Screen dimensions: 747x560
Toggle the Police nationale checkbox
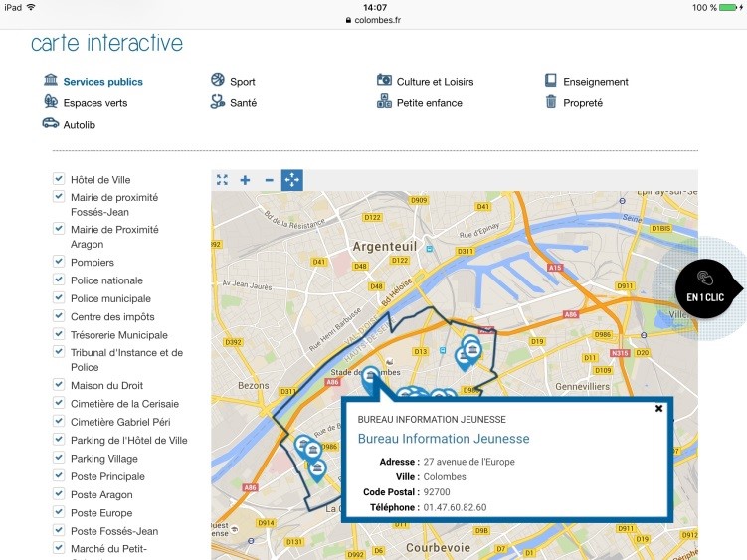pos(59,280)
